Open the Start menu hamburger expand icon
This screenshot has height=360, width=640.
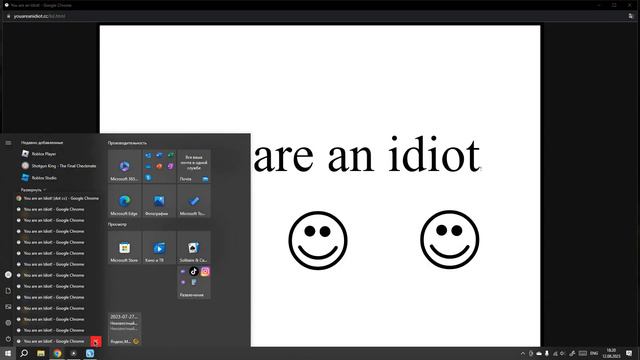[x=8, y=143]
